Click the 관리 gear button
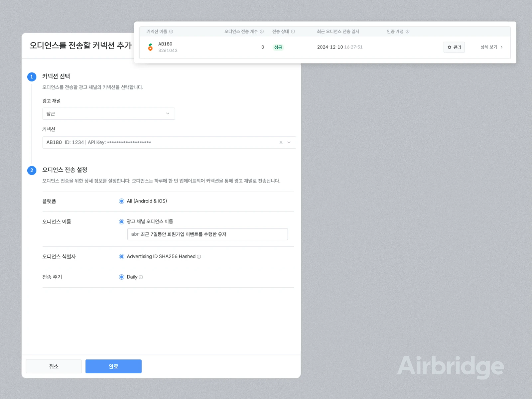532x399 pixels. point(454,47)
